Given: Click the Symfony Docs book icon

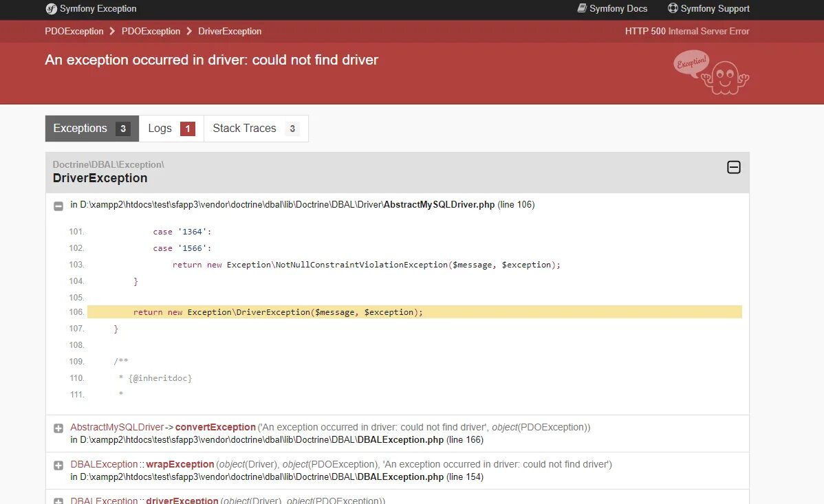Looking at the screenshot, I should [582, 8].
